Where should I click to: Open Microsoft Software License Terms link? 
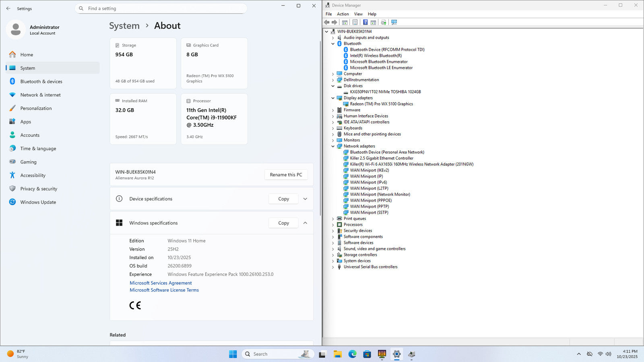pos(164,290)
